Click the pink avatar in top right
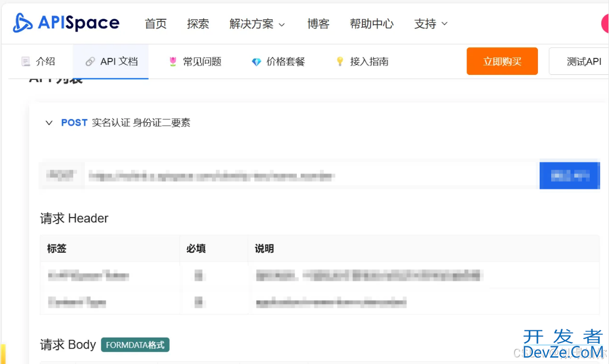609x364 pixels. point(605,23)
